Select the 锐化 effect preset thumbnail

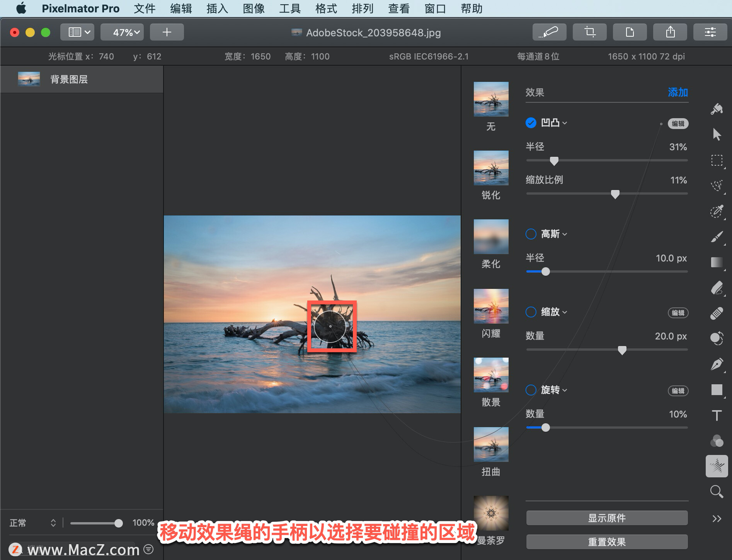click(491, 168)
